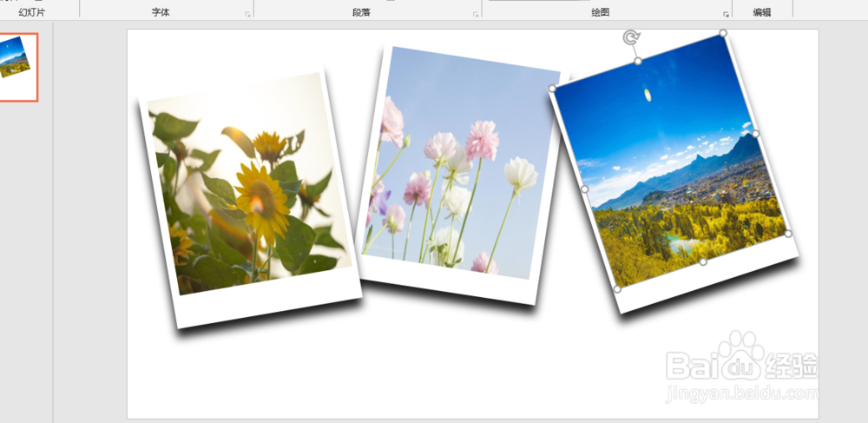Click the bottom-right corner handle of landscape photo
The image size is (868, 423).
tap(788, 234)
